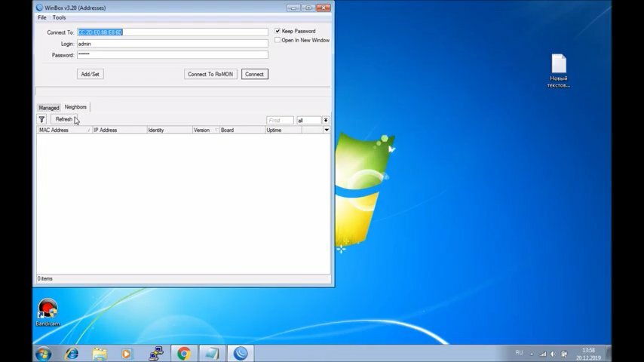The width and height of the screenshot is (644, 362).
Task: Click the Bandicam desktop shortcut
Action: click(48, 312)
